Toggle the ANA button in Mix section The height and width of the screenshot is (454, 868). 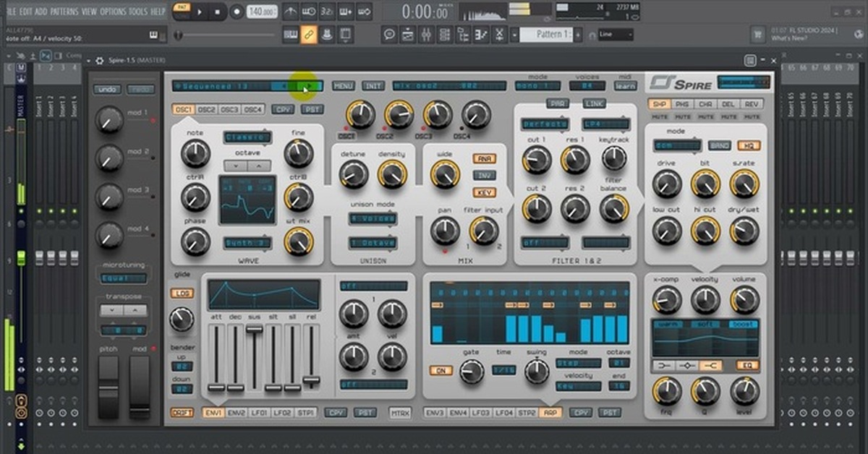click(483, 158)
